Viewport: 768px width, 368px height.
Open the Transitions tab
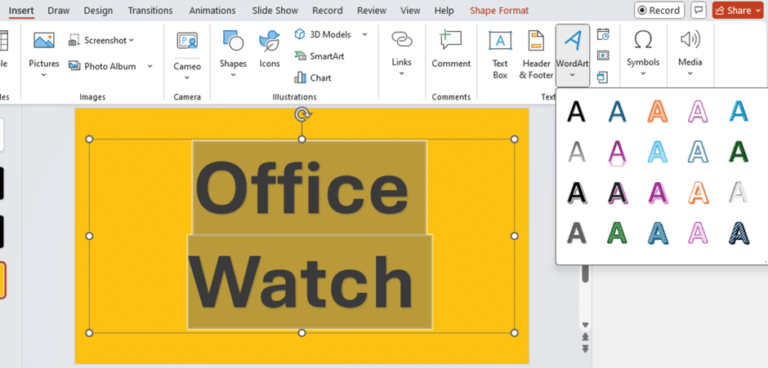[x=150, y=10]
